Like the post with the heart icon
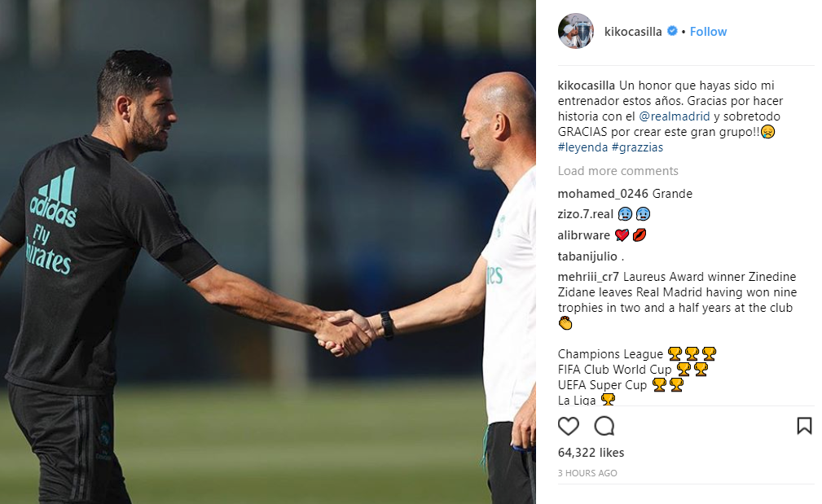The image size is (822, 504). point(569,426)
